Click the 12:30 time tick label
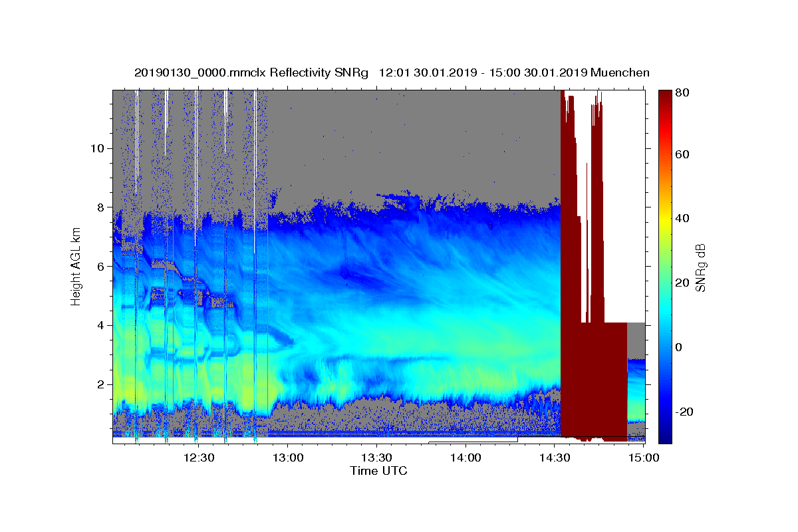This screenshot has width=798, height=532. (x=198, y=458)
